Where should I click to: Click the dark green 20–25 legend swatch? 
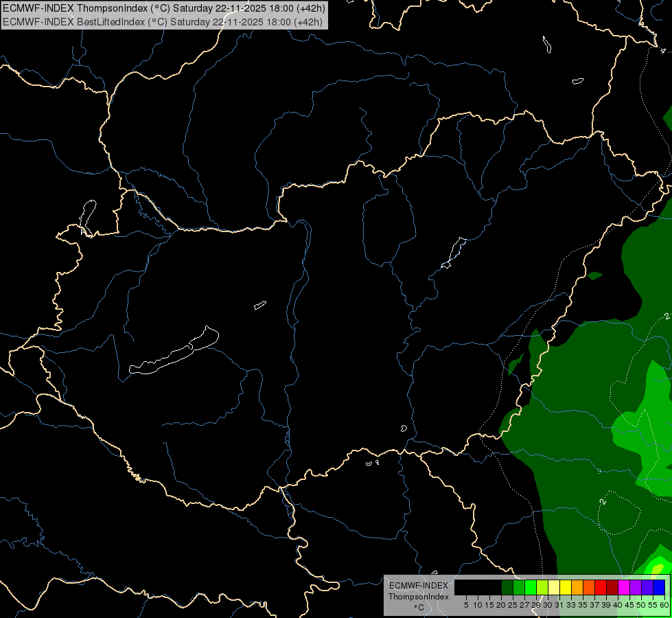pyautogui.click(x=507, y=587)
